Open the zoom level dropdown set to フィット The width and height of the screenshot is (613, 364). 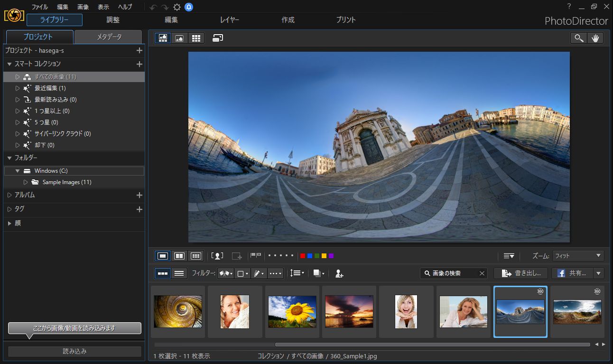click(577, 256)
